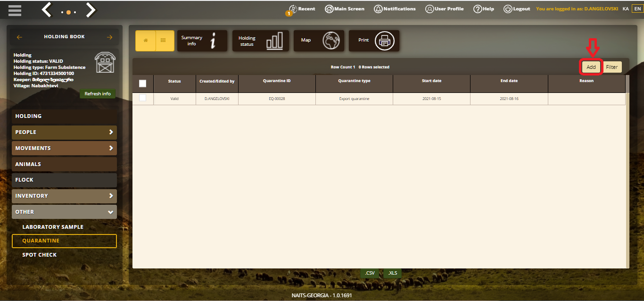Toggle select-all checkbox in table header
This screenshot has height=301, width=644.
click(x=143, y=84)
